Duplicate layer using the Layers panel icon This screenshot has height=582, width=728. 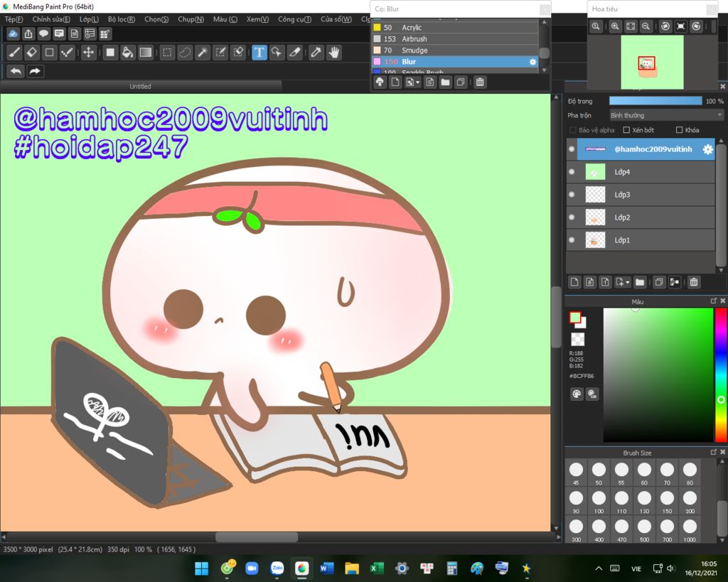click(x=658, y=281)
